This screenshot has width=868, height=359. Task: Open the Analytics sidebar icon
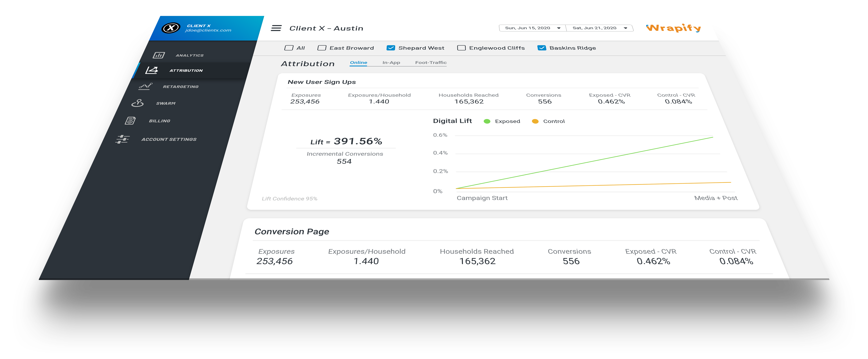click(x=159, y=55)
